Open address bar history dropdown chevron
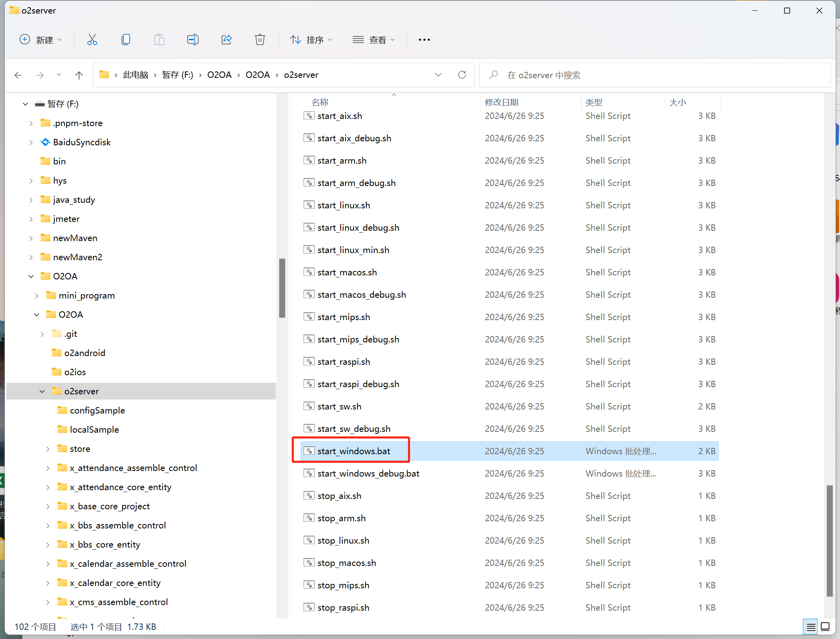Screen dimensions: 840x639 tap(438, 75)
